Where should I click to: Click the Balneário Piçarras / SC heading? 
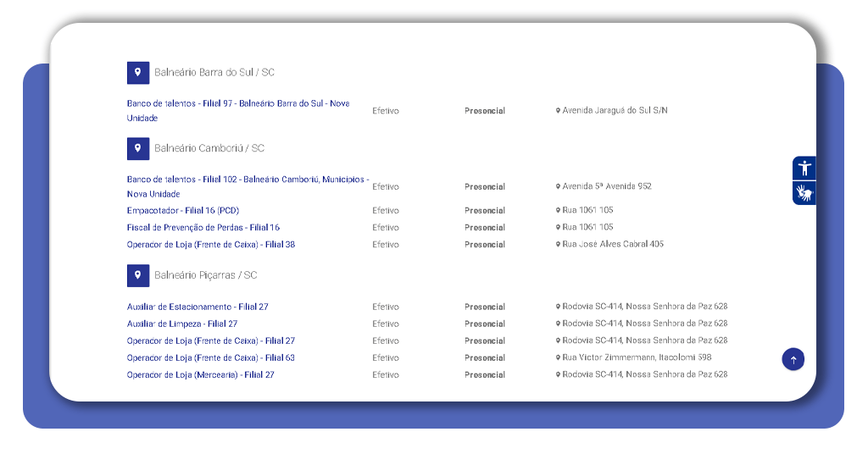205,275
